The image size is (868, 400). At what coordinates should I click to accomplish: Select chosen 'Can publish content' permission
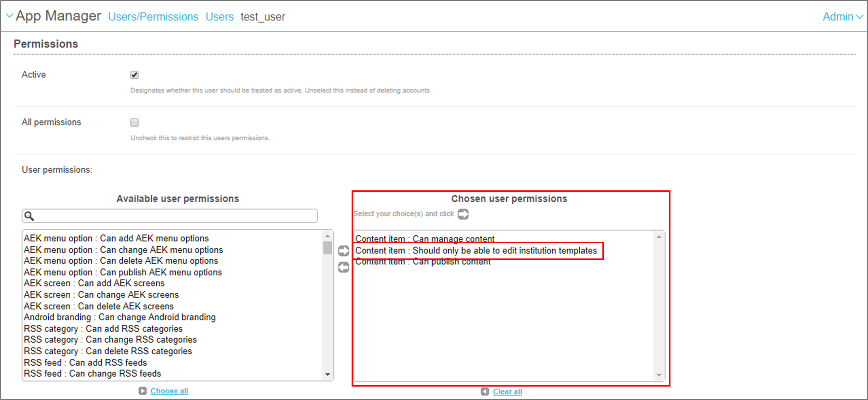[x=423, y=262]
